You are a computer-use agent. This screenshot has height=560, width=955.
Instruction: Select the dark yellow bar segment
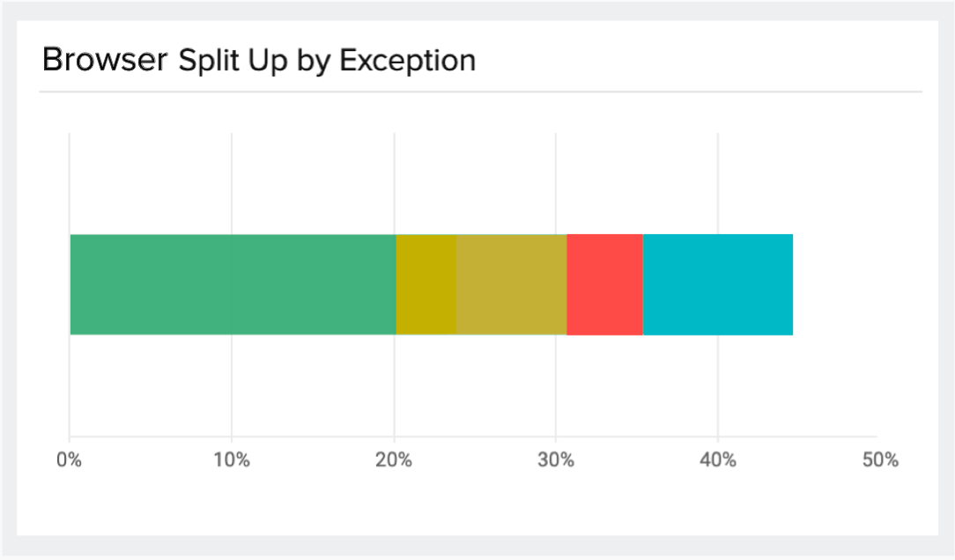426,284
